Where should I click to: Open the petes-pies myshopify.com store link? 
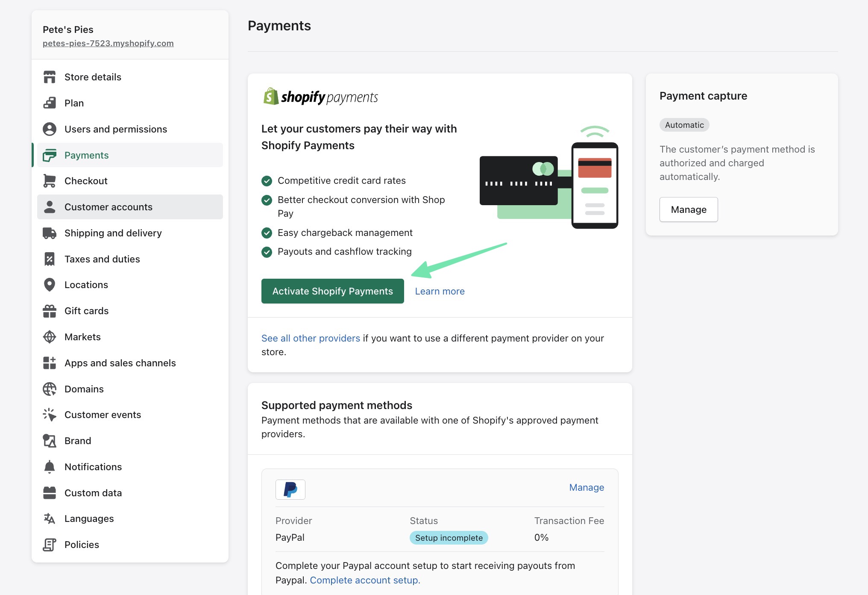click(x=108, y=43)
